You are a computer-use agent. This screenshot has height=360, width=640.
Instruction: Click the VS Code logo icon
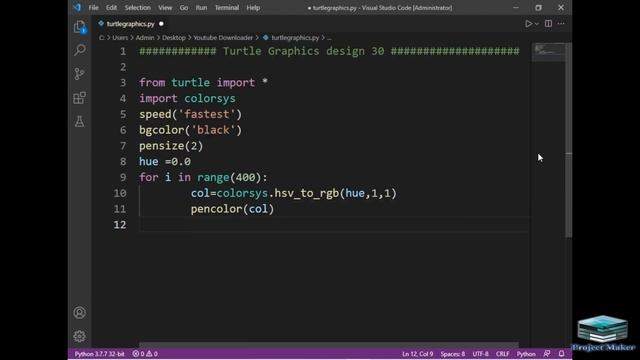tap(77, 7)
